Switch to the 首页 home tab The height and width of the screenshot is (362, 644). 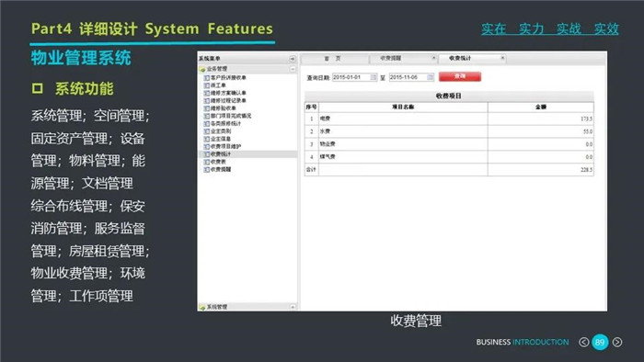(332, 59)
